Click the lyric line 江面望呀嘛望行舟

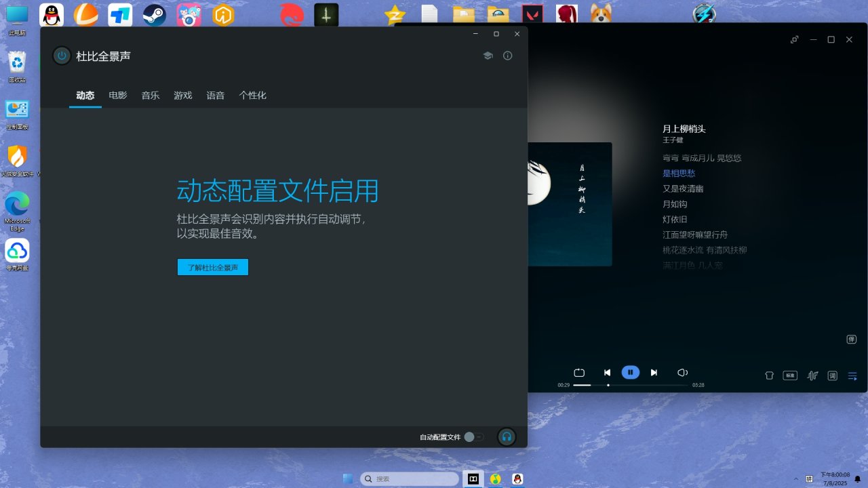[x=695, y=235]
